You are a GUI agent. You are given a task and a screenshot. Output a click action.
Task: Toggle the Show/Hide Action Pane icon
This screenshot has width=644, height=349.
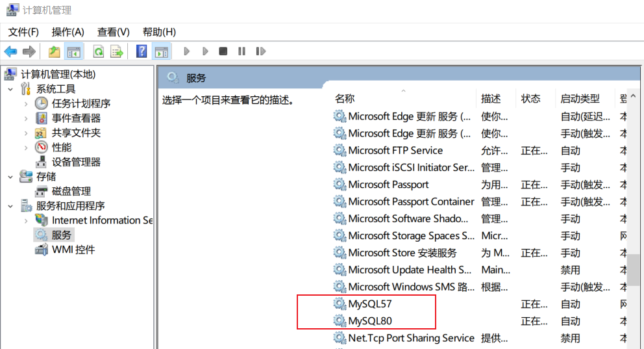pyautogui.click(x=162, y=51)
